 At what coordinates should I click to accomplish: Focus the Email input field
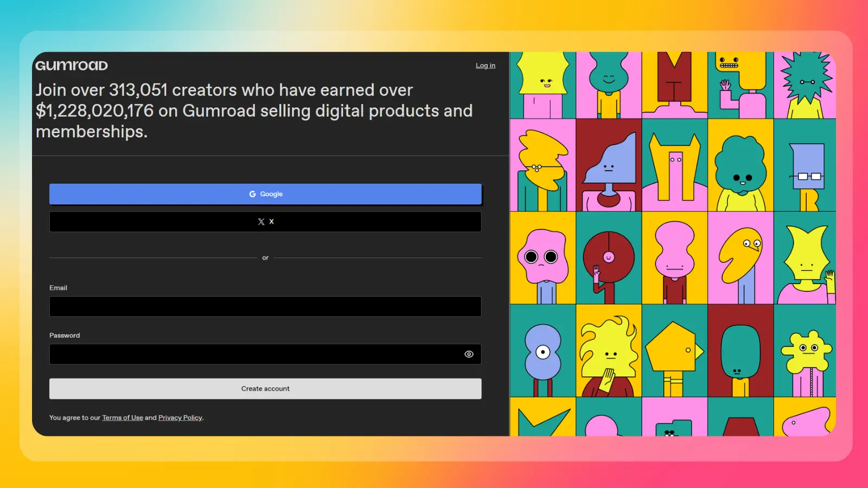click(265, 306)
